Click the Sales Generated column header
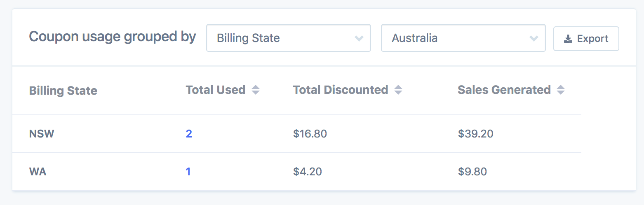This screenshot has height=205, width=644. (504, 90)
